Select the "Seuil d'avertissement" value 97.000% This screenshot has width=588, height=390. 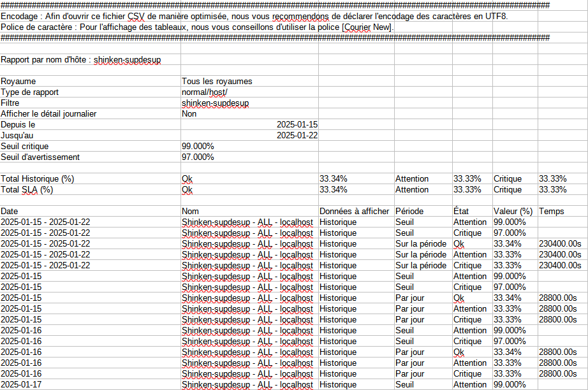[198, 157]
